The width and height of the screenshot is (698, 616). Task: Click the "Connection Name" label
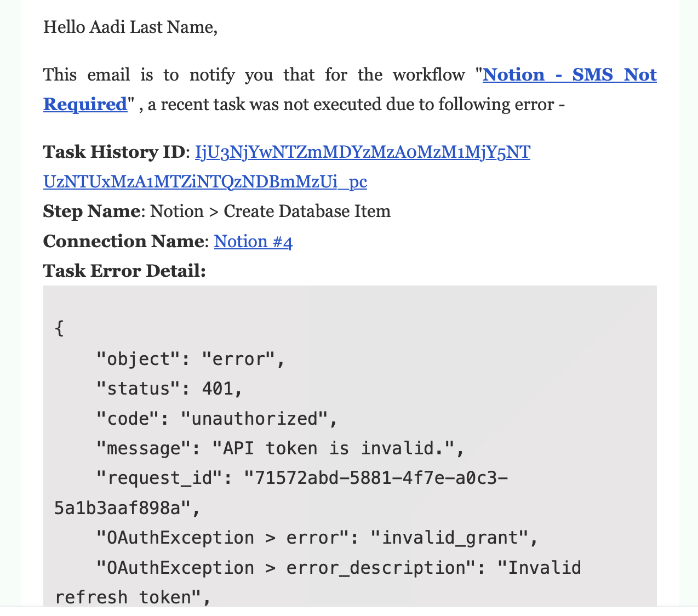point(124,241)
